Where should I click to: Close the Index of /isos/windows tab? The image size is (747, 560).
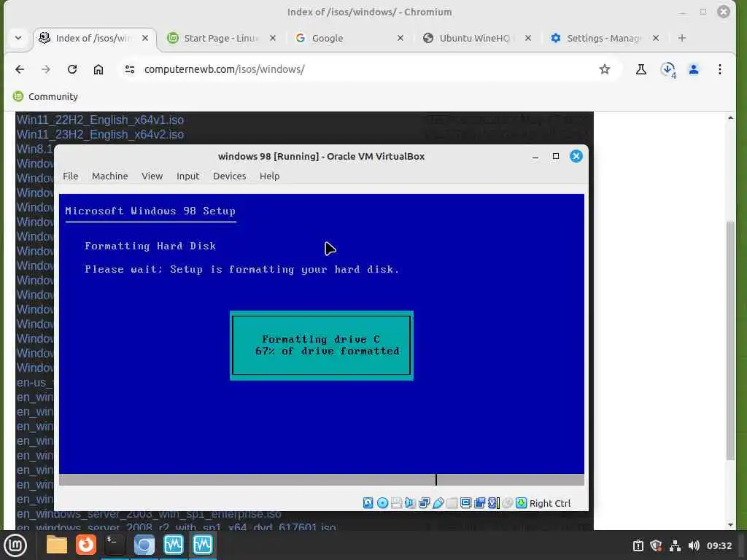[x=145, y=38]
